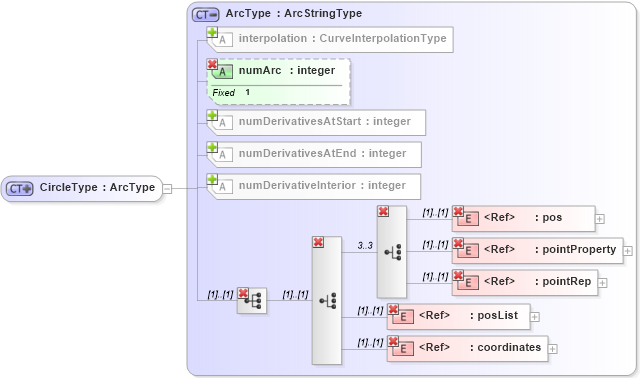Click red X on pointProperty element
Screen dimensions: 640x378
coord(458,243)
